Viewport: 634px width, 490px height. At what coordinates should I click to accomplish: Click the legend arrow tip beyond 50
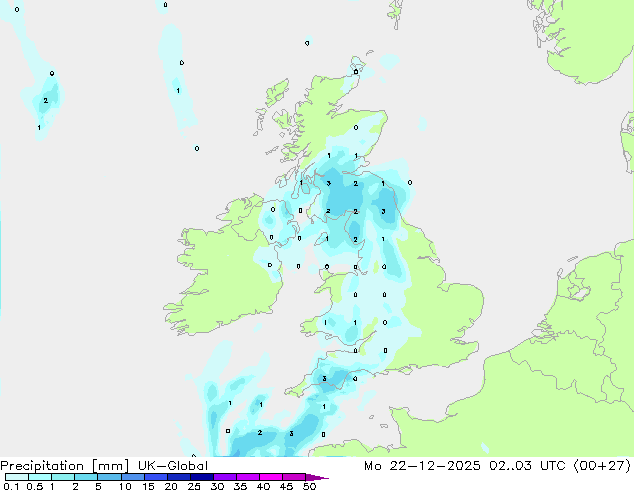click(317, 478)
